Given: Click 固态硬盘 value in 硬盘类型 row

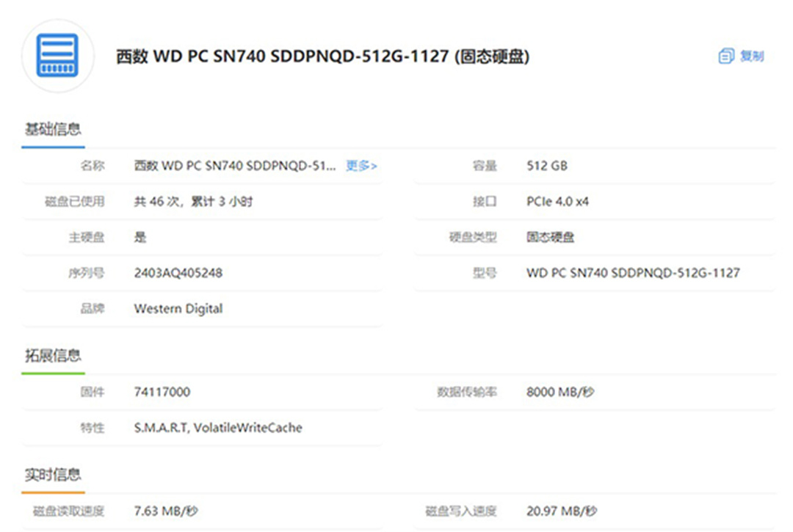Looking at the screenshot, I should coord(550,237).
